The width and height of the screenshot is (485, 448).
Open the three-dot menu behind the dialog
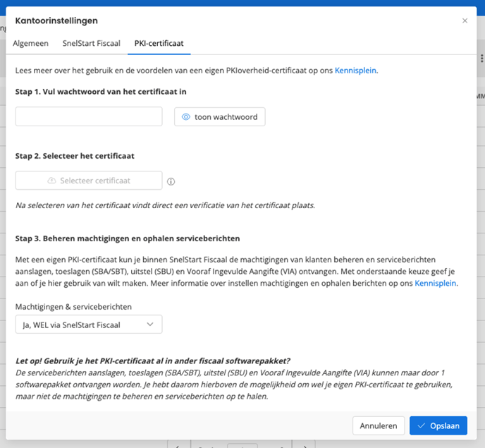(481, 59)
